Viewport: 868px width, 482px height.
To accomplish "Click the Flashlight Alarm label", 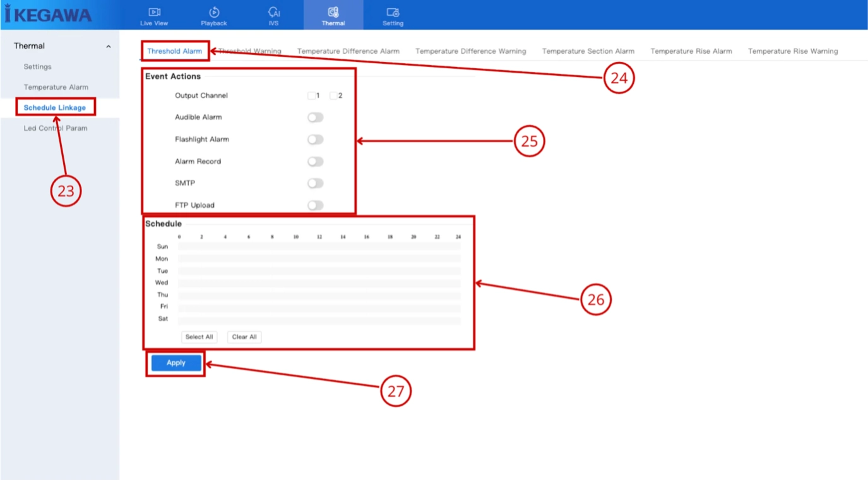I will (202, 140).
